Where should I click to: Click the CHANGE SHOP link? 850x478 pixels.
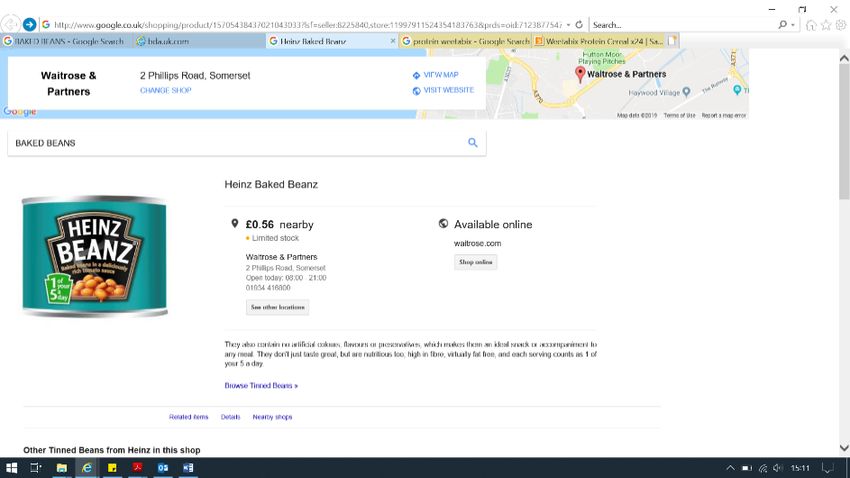(165, 91)
